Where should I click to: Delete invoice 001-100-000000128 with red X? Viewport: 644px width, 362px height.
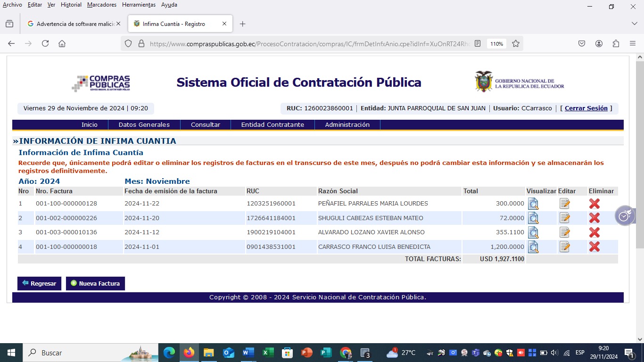(x=594, y=204)
